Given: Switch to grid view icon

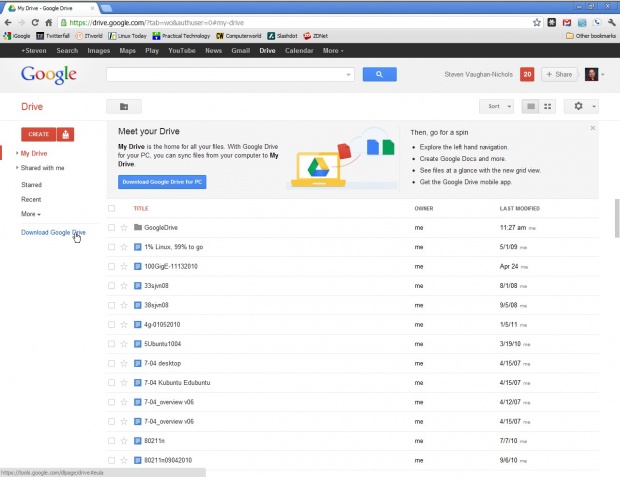Looking at the screenshot, I should pyautogui.click(x=548, y=106).
